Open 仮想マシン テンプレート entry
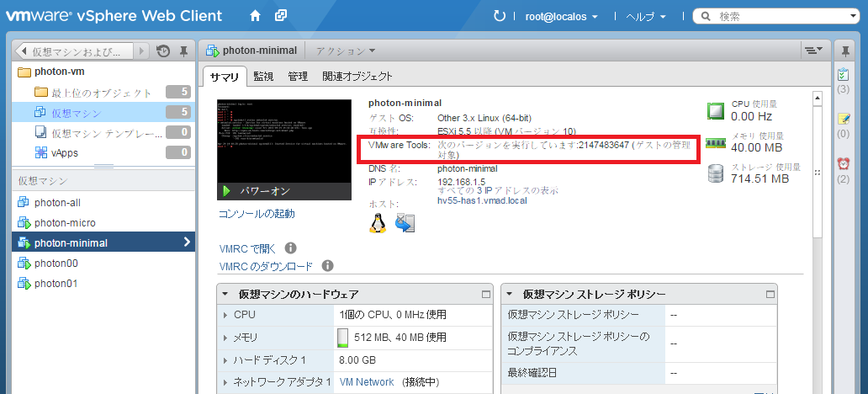 tap(107, 133)
